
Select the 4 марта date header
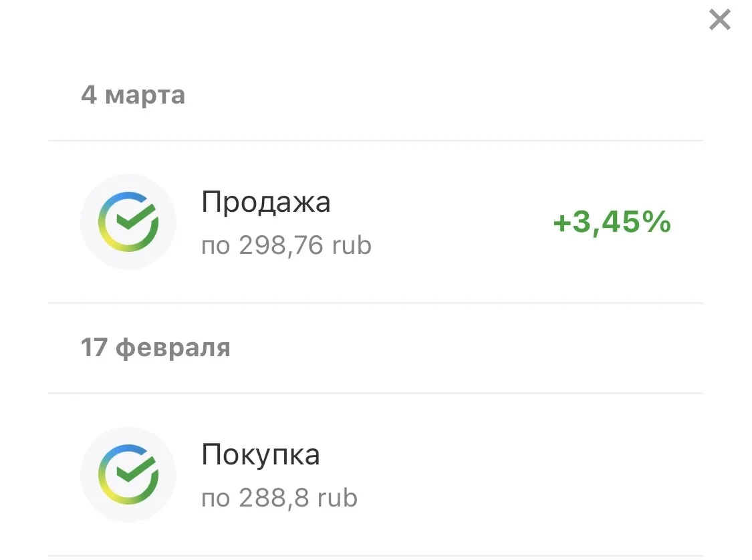(133, 95)
